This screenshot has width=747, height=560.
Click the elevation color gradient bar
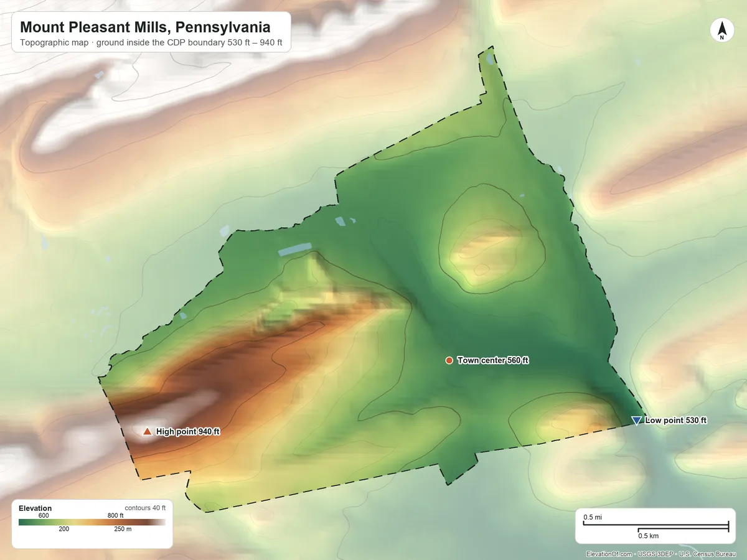click(x=92, y=522)
